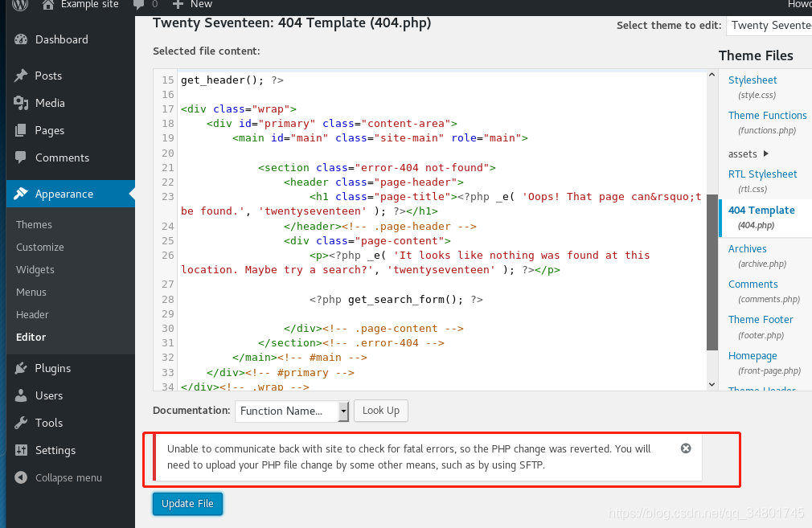Select the Editor submenu item

pos(31,337)
